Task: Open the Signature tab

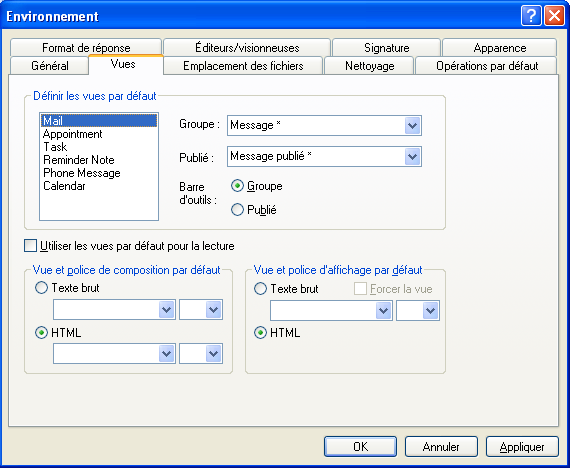Action: [x=386, y=47]
